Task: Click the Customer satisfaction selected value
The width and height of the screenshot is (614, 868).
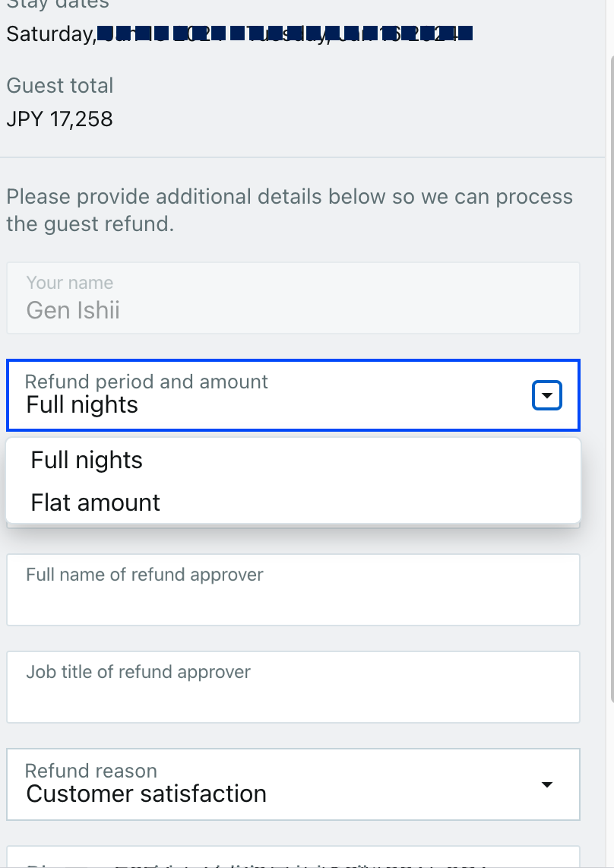Action: click(146, 794)
